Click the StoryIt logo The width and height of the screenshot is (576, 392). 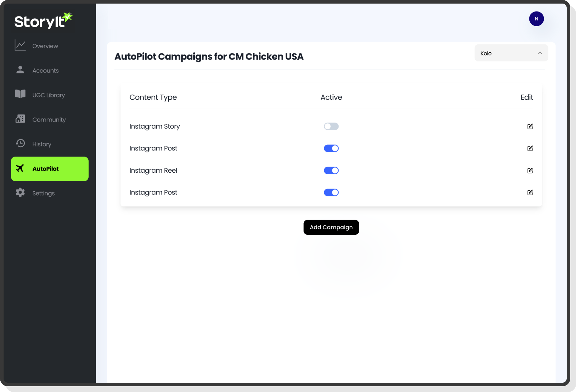pyautogui.click(x=43, y=21)
